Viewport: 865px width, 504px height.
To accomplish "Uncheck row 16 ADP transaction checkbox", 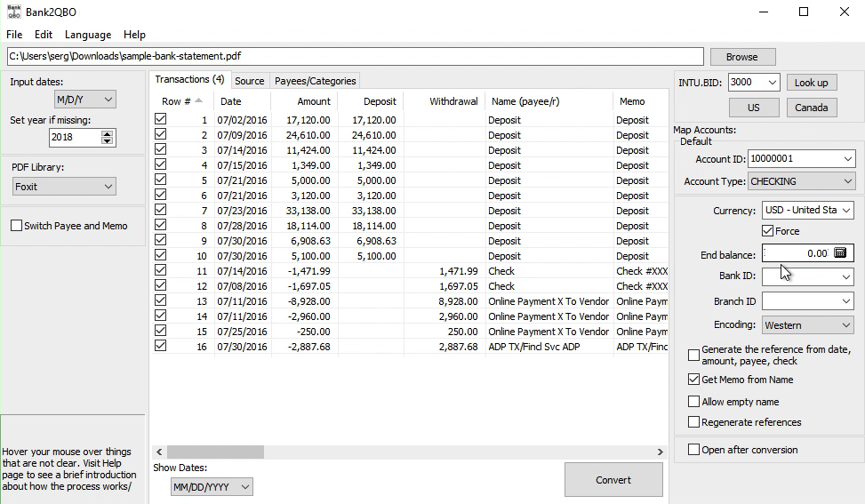I will (161, 346).
